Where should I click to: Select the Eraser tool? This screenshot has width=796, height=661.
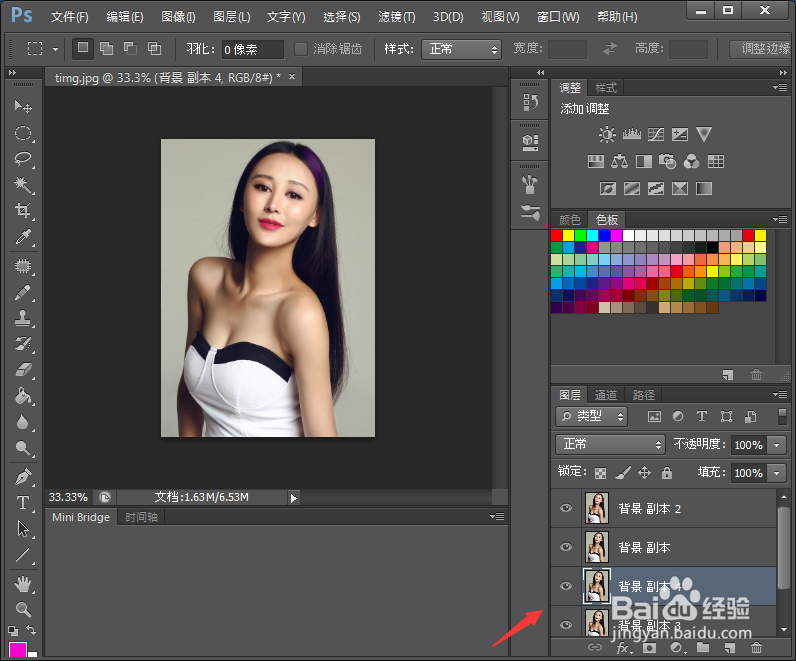pos(23,370)
